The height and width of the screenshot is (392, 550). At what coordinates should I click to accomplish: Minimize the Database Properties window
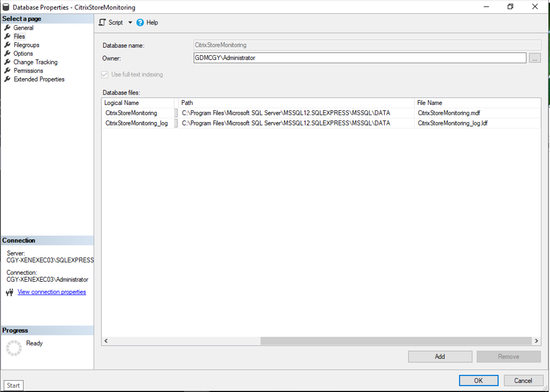[x=486, y=6]
